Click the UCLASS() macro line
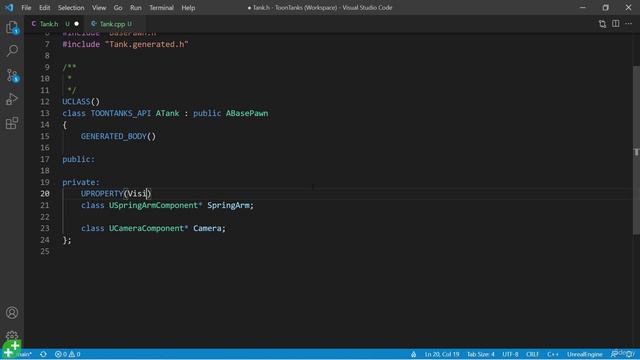 (81, 102)
